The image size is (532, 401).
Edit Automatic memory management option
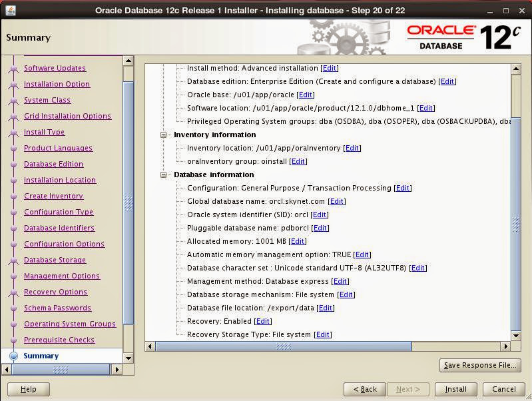pyautogui.click(x=362, y=254)
